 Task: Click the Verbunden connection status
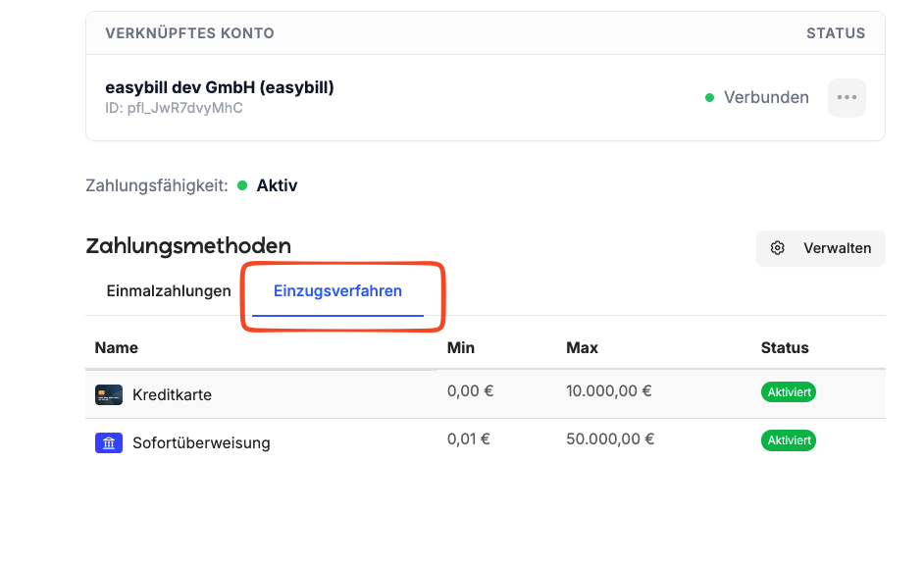tap(766, 98)
